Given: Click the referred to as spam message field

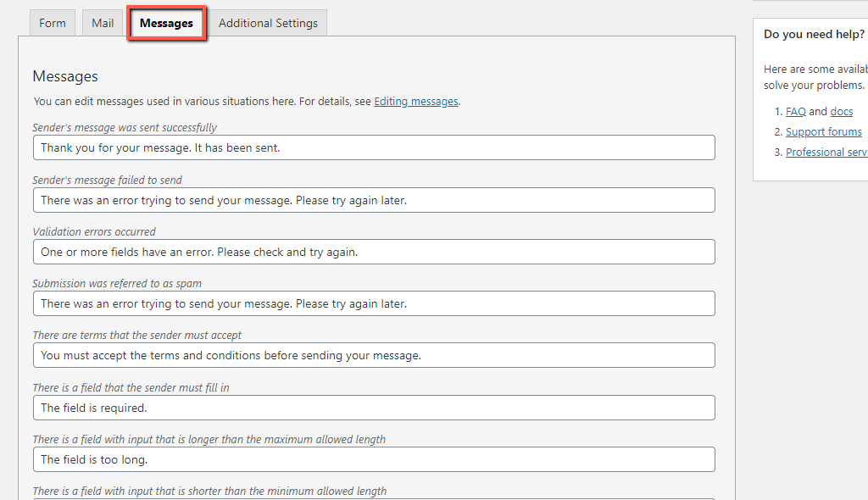Looking at the screenshot, I should tap(374, 303).
